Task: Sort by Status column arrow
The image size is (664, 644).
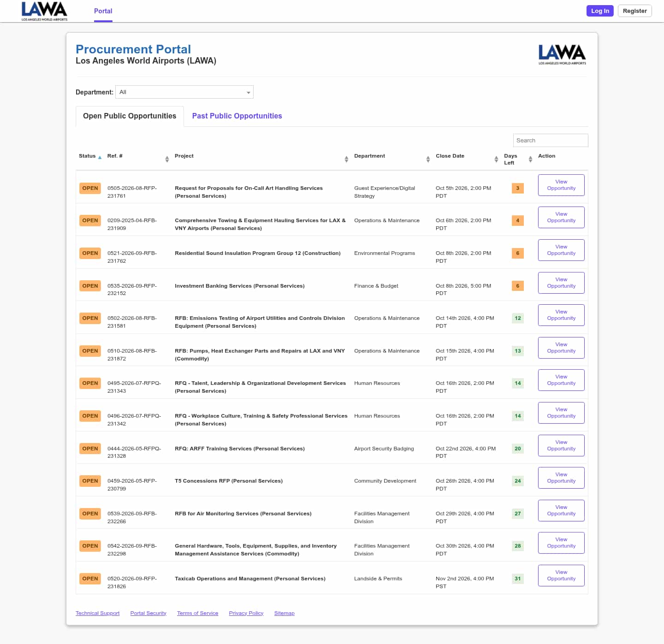Action: (x=100, y=157)
